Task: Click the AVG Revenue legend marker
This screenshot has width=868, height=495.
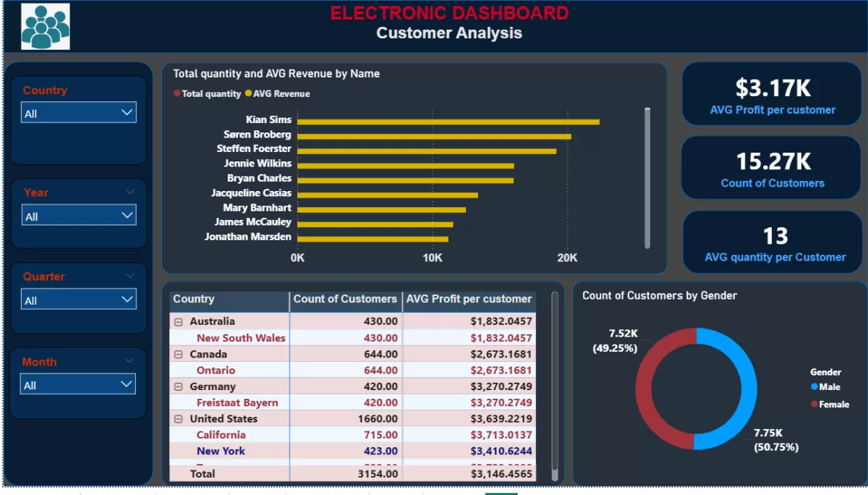Action: coord(249,93)
